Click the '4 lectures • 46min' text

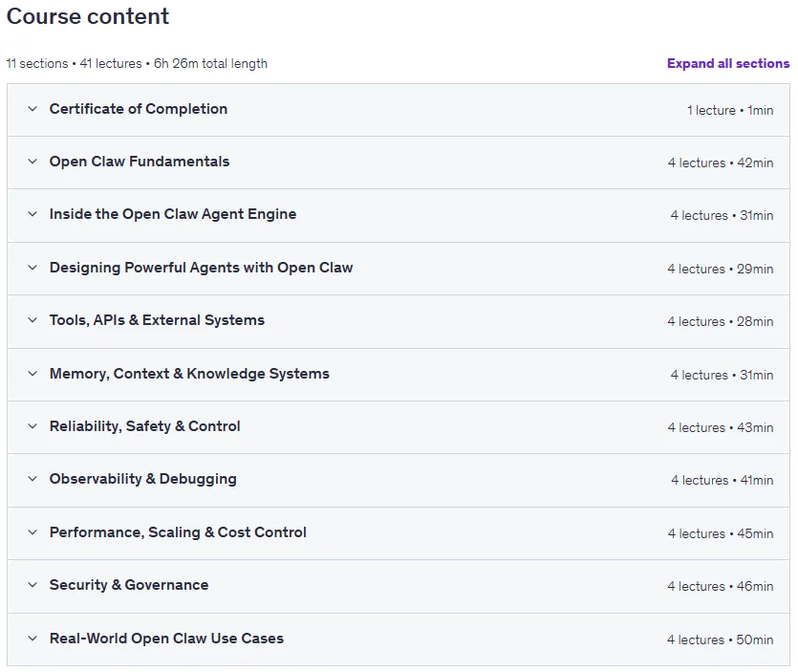click(x=721, y=587)
